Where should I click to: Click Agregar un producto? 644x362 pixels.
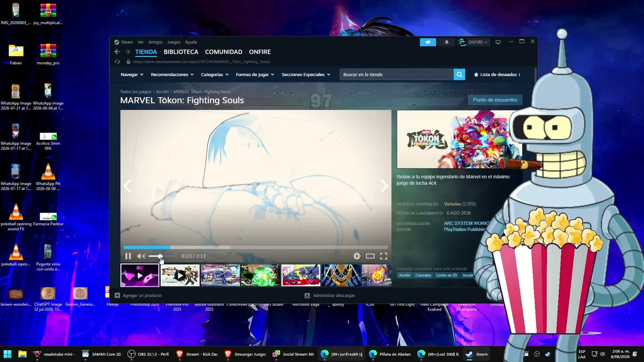pos(138,296)
